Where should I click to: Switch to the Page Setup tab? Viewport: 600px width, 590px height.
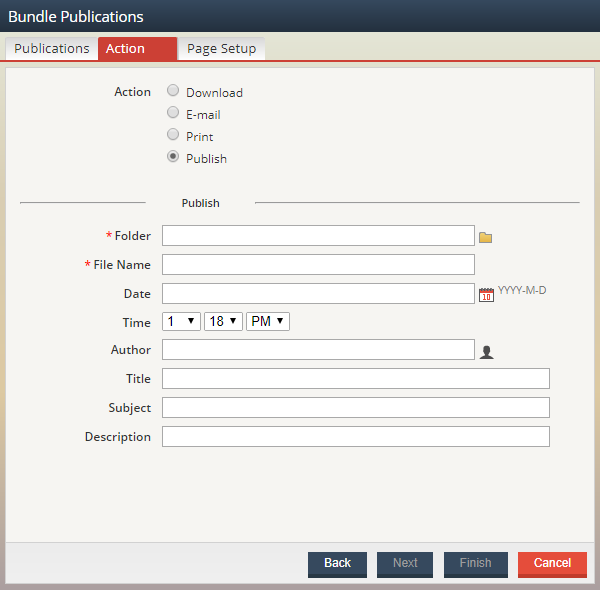[x=221, y=49]
